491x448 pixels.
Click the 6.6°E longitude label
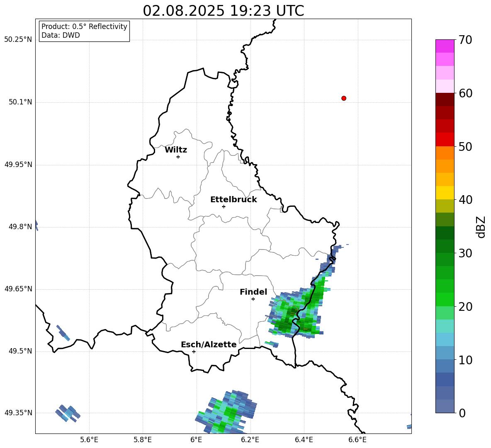click(x=357, y=440)
